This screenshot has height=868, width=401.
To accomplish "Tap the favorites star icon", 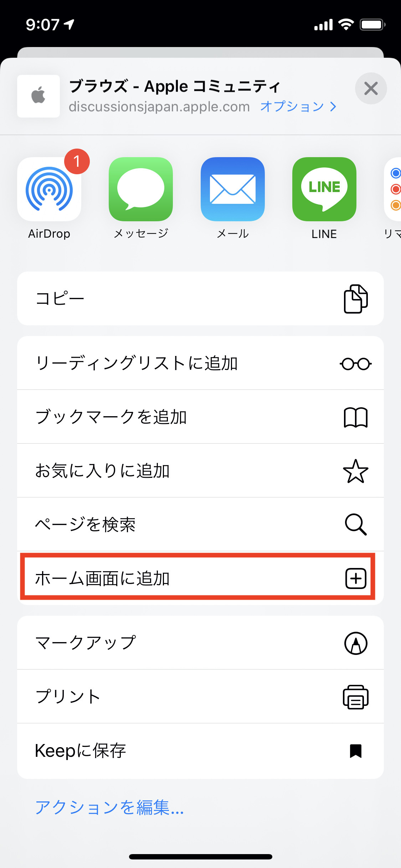I will (x=355, y=471).
